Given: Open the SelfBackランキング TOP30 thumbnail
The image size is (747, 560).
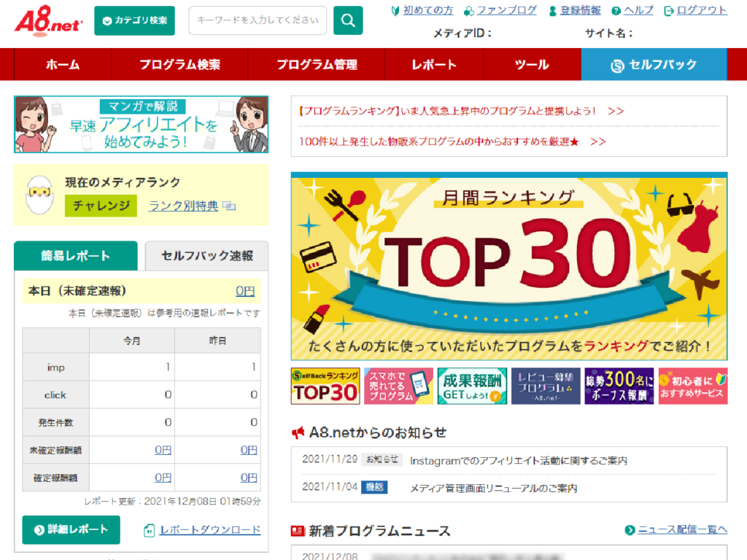Looking at the screenshot, I should [325, 386].
